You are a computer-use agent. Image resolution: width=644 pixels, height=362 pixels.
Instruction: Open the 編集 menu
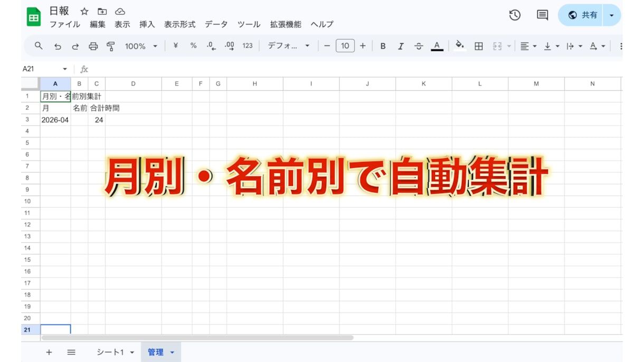point(98,24)
